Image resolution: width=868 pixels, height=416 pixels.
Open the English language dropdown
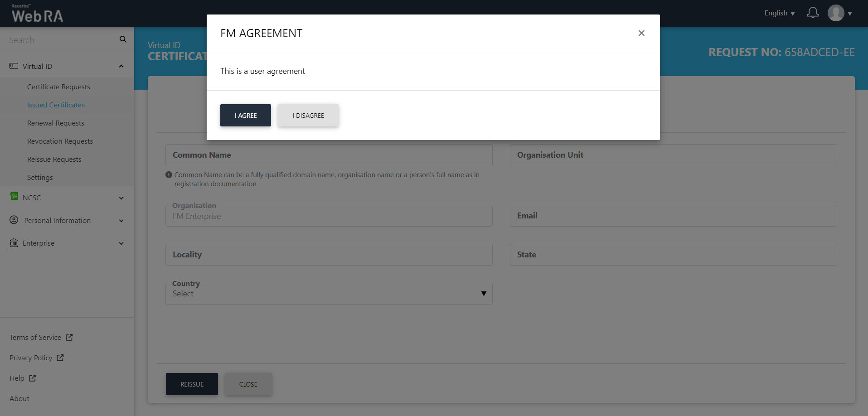779,13
